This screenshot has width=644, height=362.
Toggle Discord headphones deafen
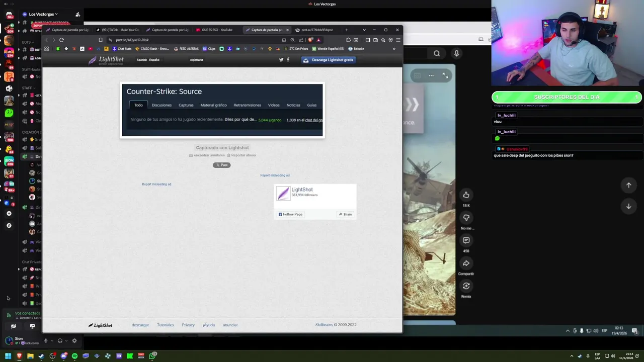click(60, 341)
